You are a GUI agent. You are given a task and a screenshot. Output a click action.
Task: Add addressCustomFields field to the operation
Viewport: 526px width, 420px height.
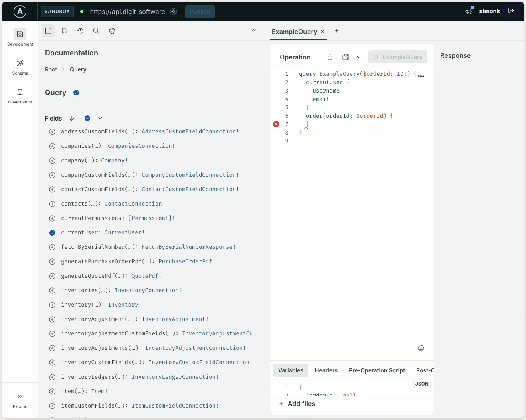52,132
